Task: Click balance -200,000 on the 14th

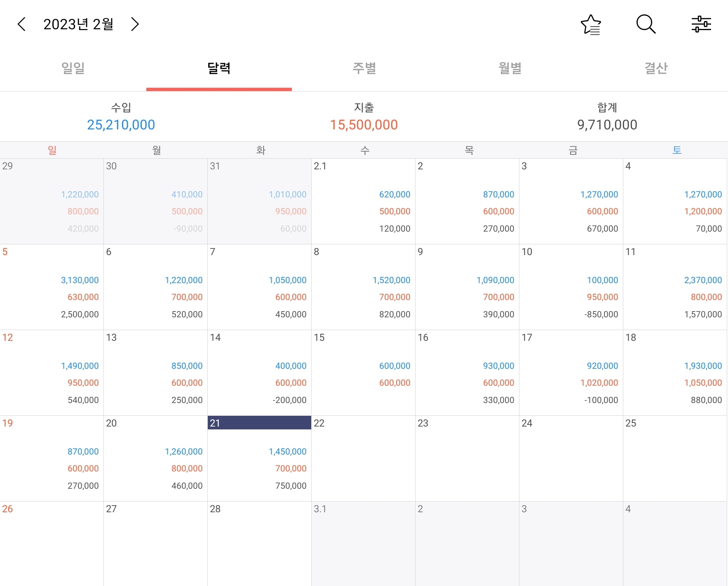Action: point(289,400)
